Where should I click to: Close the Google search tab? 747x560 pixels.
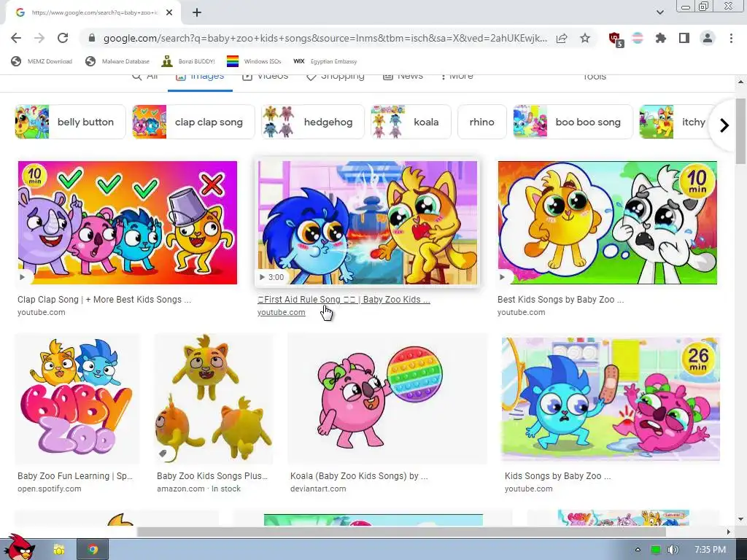click(x=169, y=13)
